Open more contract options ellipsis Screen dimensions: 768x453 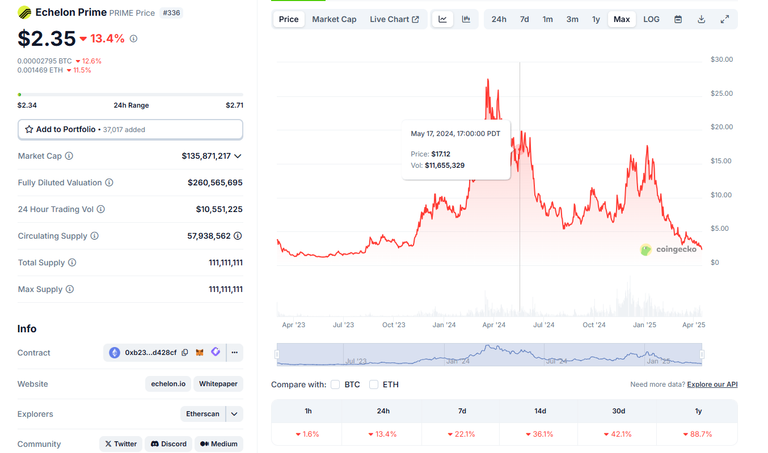coord(235,353)
